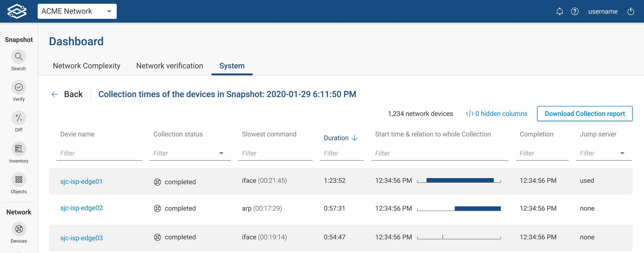Open the Devices sidebar icon
The image size is (644, 253).
click(19, 229)
